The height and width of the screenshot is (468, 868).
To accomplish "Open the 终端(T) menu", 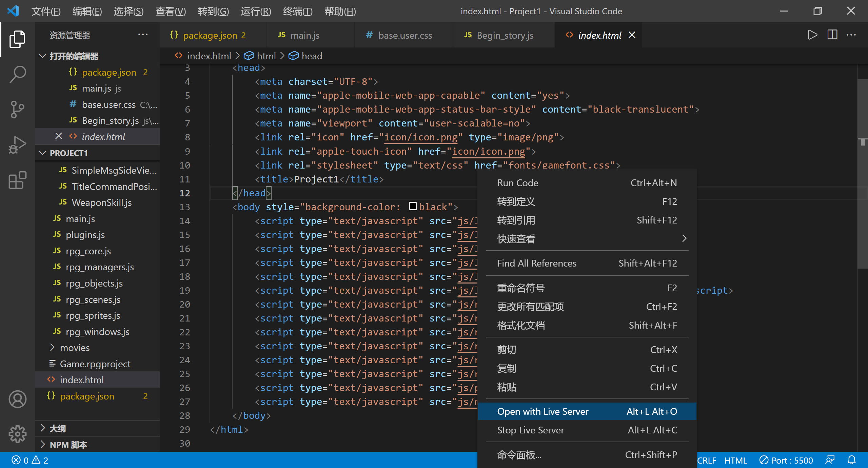I will (298, 11).
